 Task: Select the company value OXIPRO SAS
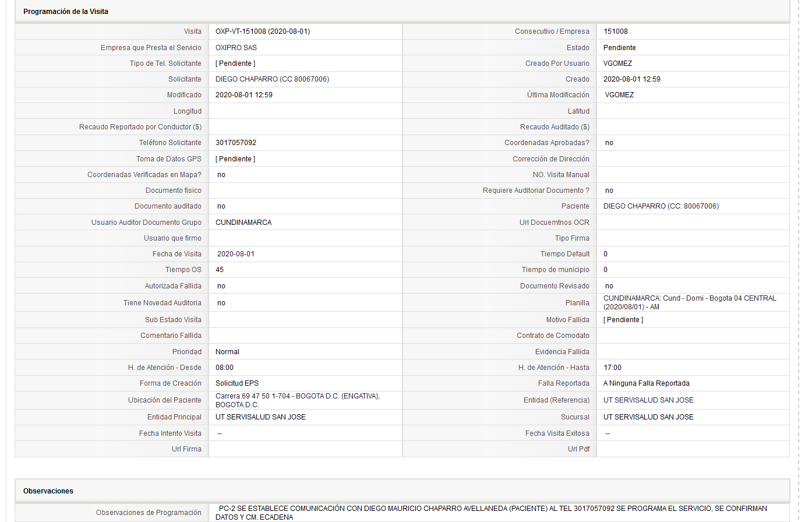[x=236, y=48]
